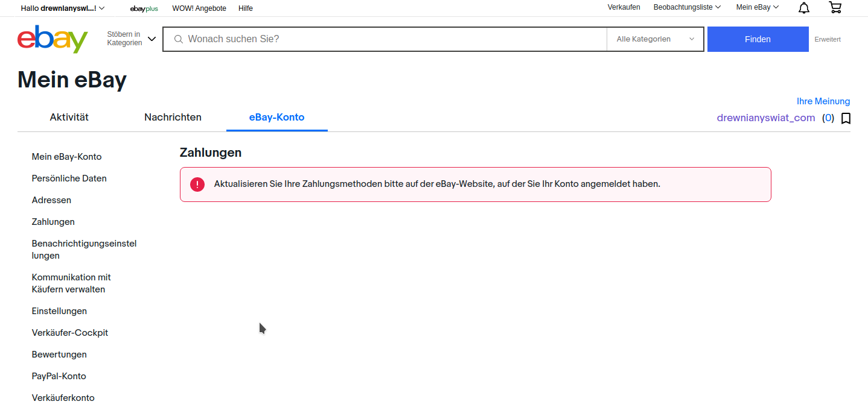Image resolution: width=868 pixels, height=413 pixels.
Task: Click the eBay logo to go home
Action: point(52,39)
